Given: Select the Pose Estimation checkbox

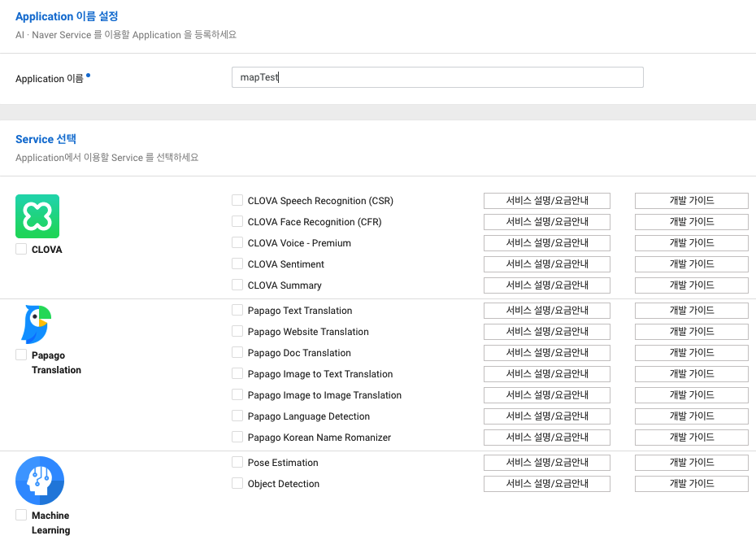Looking at the screenshot, I should (x=237, y=462).
